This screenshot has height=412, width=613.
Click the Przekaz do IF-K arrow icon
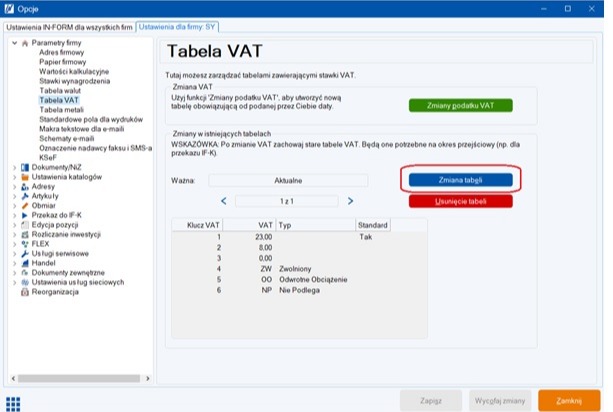pyautogui.click(x=25, y=215)
